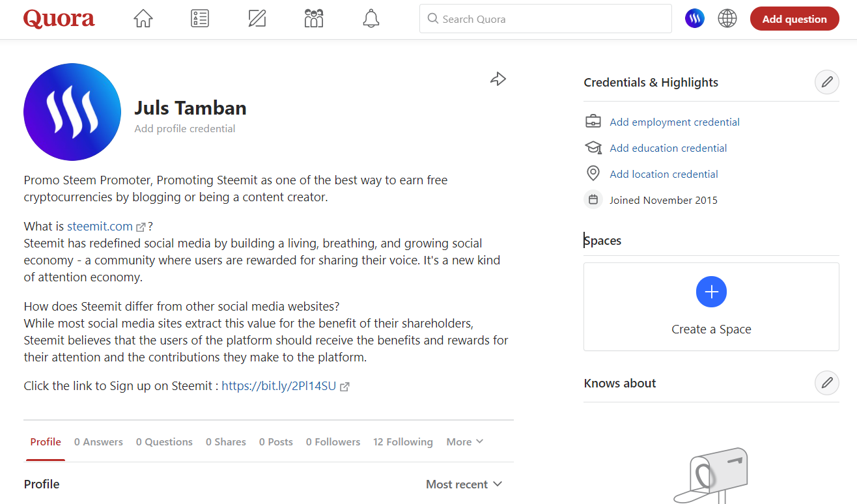This screenshot has width=857, height=504.
Task: Edit Credentials & Highlights with pencil icon
Action: pyautogui.click(x=827, y=83)
